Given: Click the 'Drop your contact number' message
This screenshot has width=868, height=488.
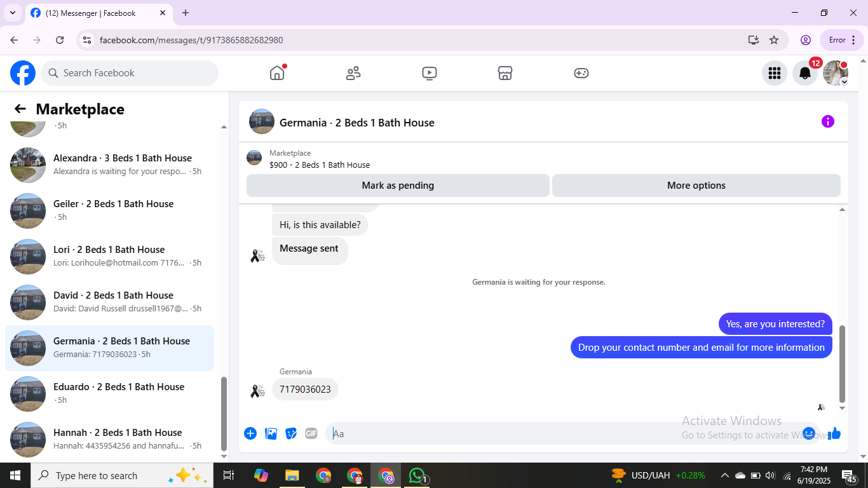Looking at the screenshot, I should 702,348.
